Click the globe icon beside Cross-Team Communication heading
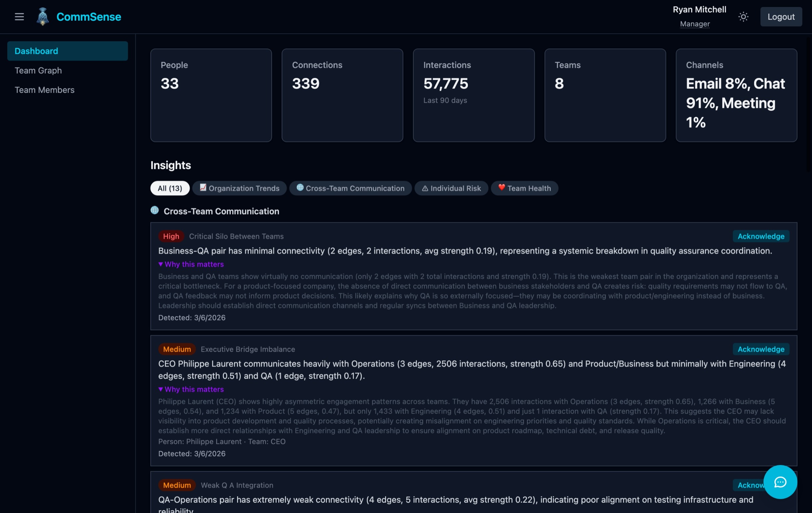Image resolution: width=812 pixels, height=513 pixels. (155, 210)
